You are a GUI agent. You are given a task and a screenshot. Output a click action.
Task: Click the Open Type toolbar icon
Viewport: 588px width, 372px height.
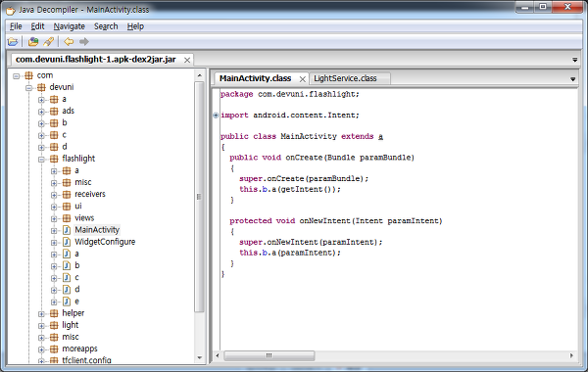tap(33, 41)
